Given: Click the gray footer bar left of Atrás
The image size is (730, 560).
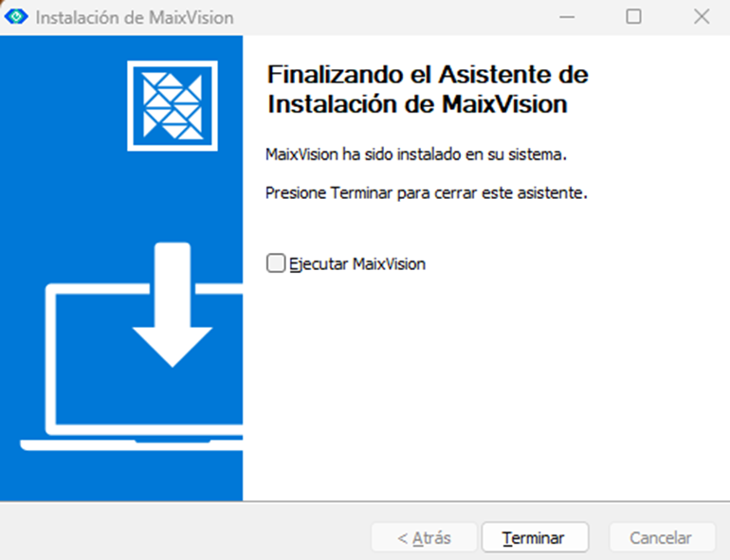Looking at the screenshot, I should [x=186, y=532].
